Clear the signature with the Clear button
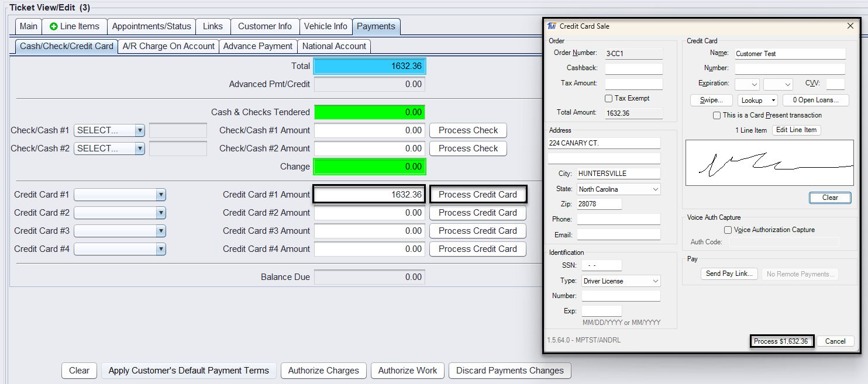 (x=829, y=198)
